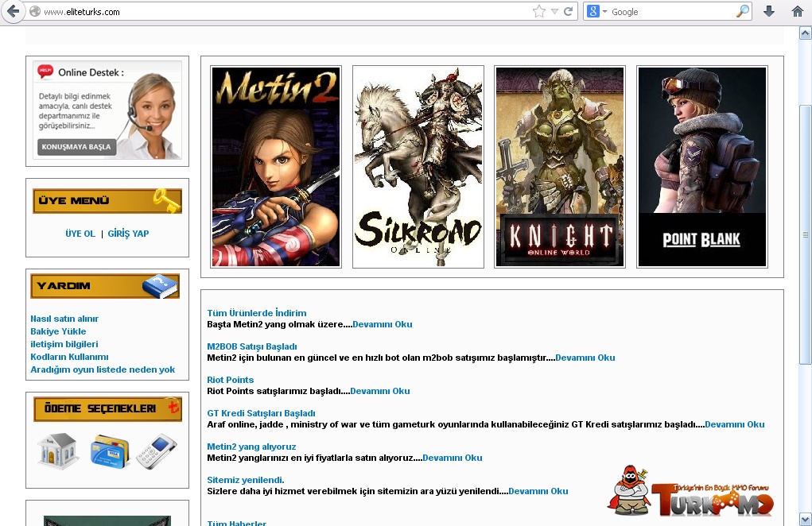Viewport: 812px width, 526px height.
Task: Open the Sitemiz yenilendi. news title
Action: [x=246, y=480]
